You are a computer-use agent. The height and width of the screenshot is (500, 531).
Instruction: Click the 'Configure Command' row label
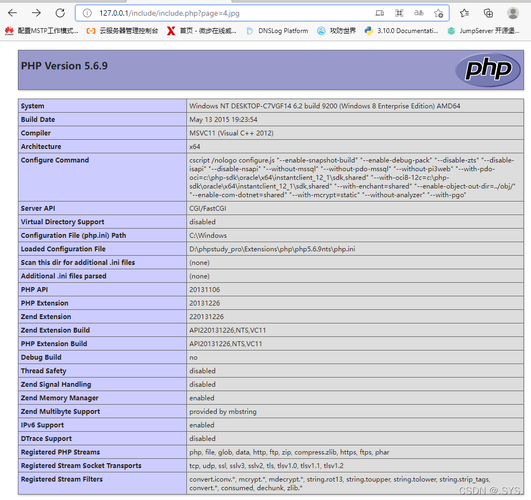tap(55, 160)
